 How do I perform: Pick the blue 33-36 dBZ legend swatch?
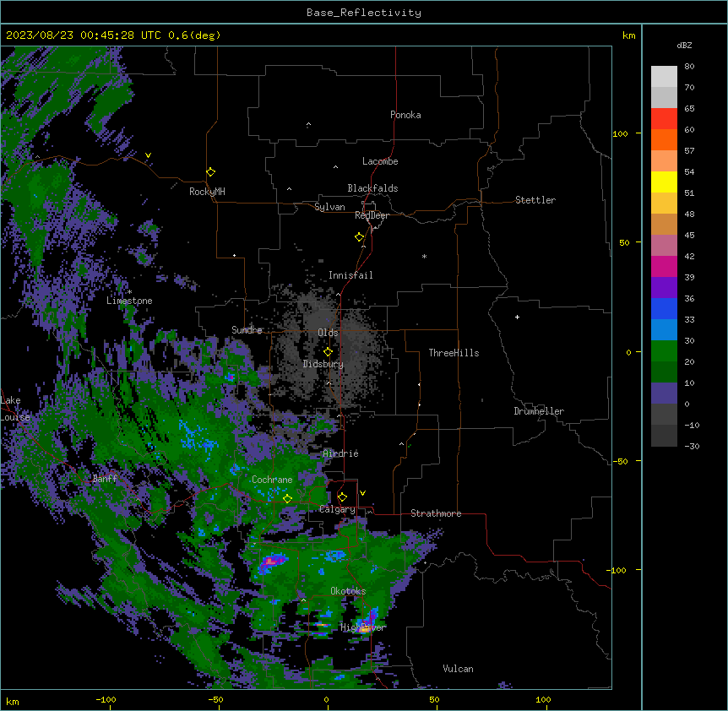[664, 308]
